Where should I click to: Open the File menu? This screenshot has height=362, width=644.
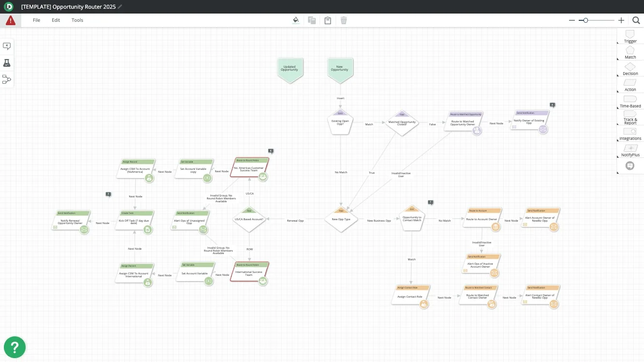[x=36, y=20]
